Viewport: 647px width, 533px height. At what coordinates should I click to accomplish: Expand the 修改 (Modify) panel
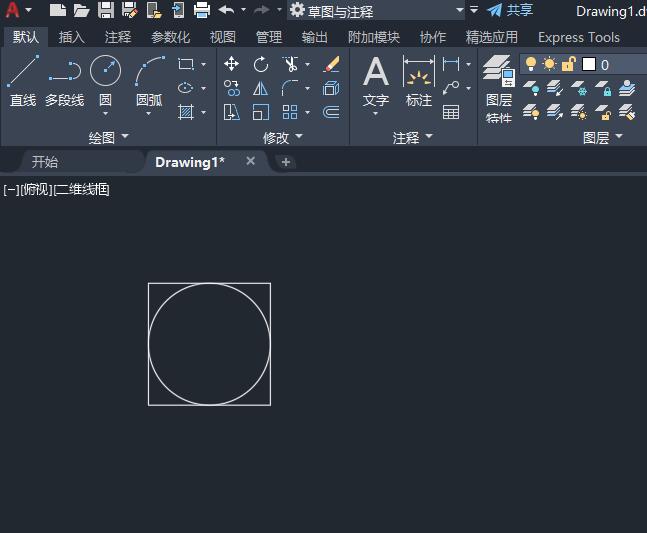coord(282,138)
